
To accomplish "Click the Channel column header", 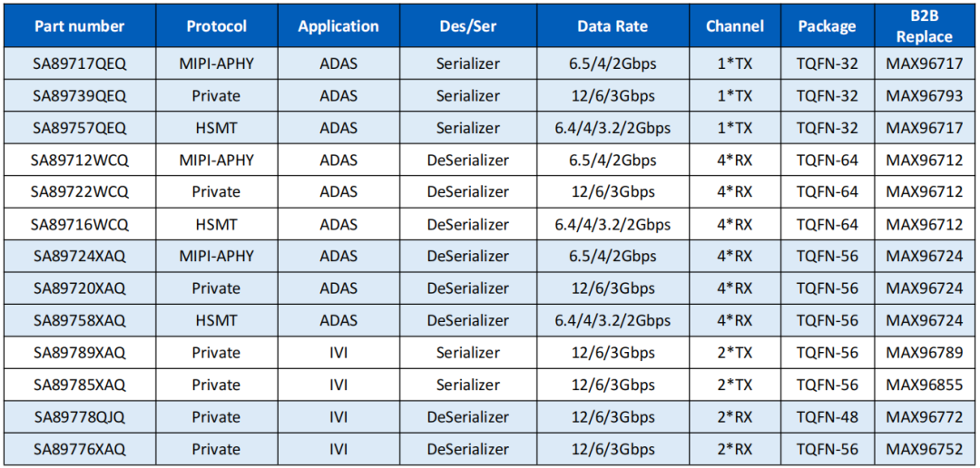I will [735, 26].
